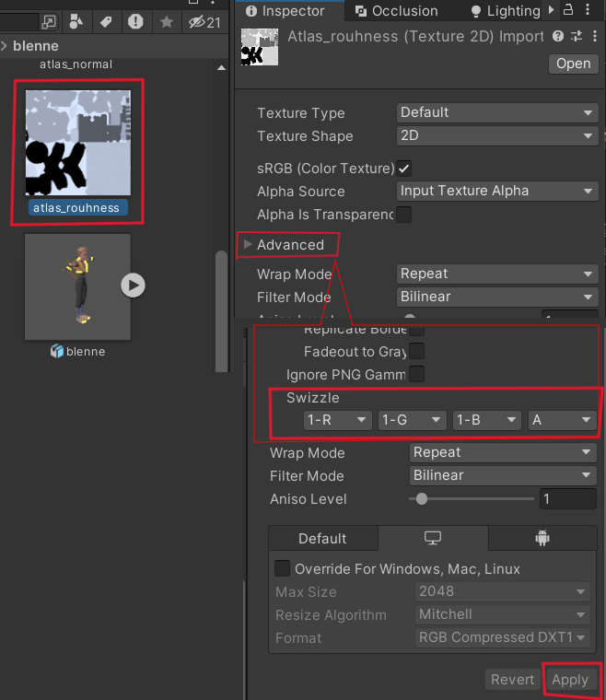This screenshot has height=700, width=606.
Task: Click the Apply button
Action: tap(569, 680)
